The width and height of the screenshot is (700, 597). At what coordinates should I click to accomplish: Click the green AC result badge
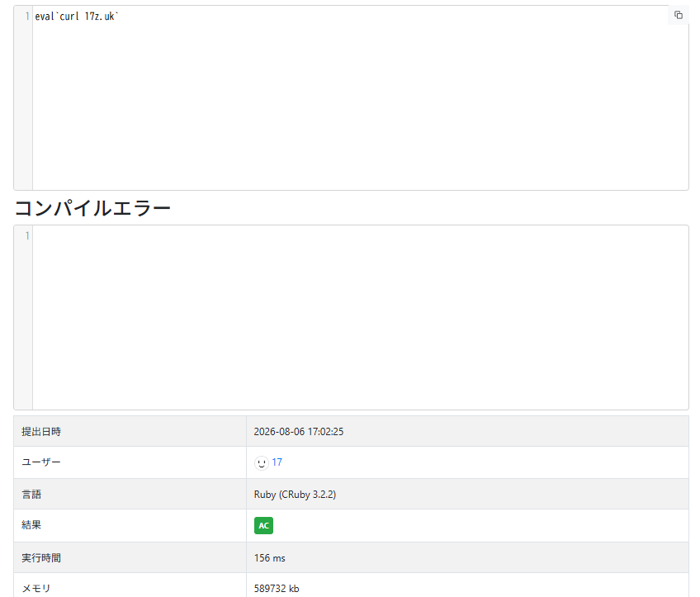263,525
